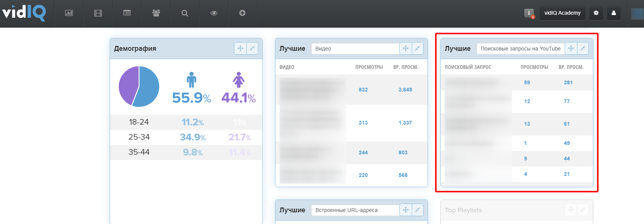
Task: Click the 59 search views value
Action: [527, 82]
